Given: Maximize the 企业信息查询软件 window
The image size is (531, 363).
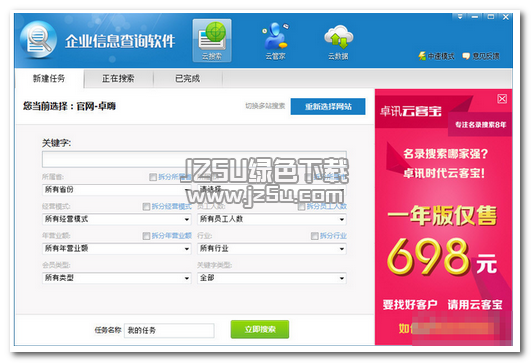Looking at the screenshot, I should pyautogui.click(x=490, y=17).
